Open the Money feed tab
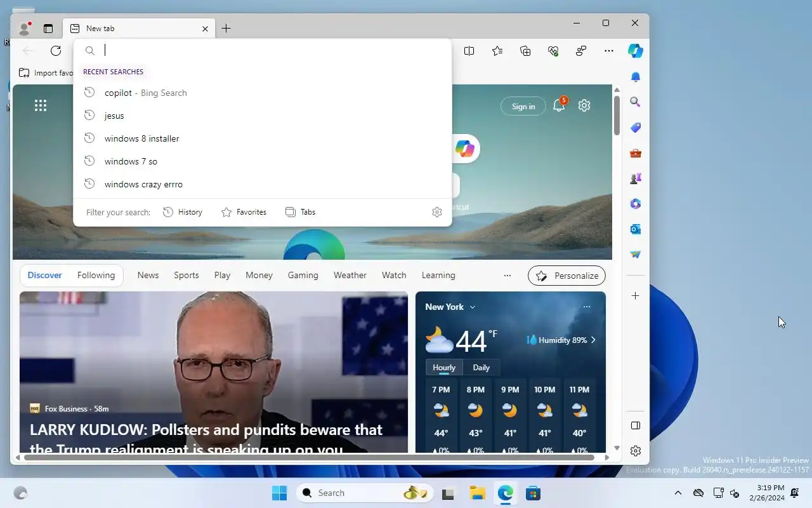The height and width of the screenshot is (508, 812). coord(259,276)
